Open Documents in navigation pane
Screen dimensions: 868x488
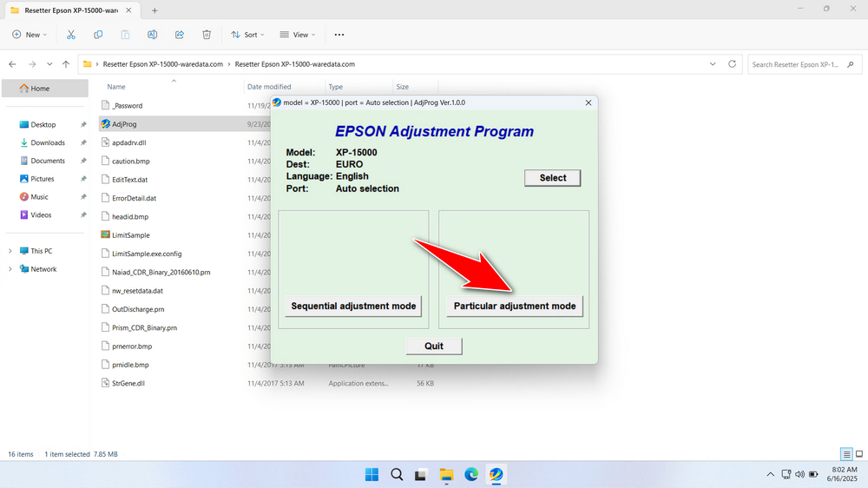pyautogui.click(x=48, y=161)
